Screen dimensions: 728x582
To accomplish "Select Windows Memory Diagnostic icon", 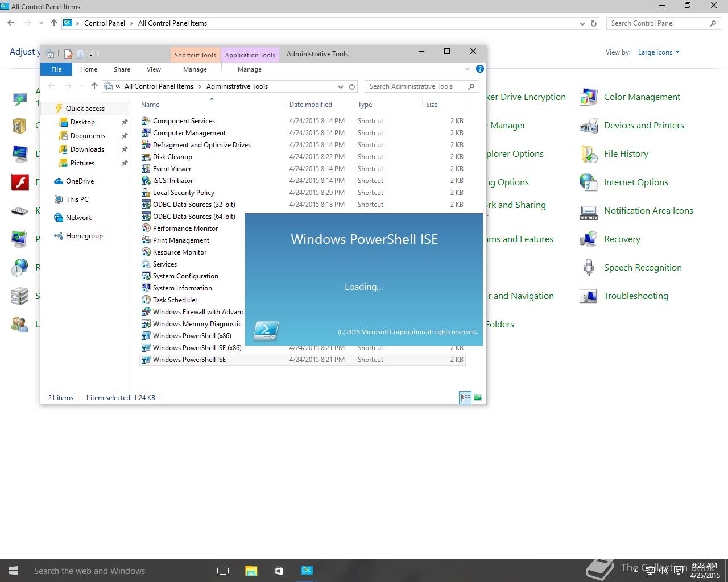I will tap(146, 324).
